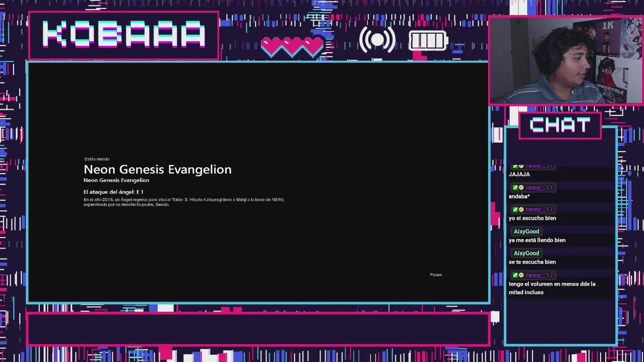Click the 'se te escucha bien' message
Screen dimensions: 644x362
click(532, 262)
